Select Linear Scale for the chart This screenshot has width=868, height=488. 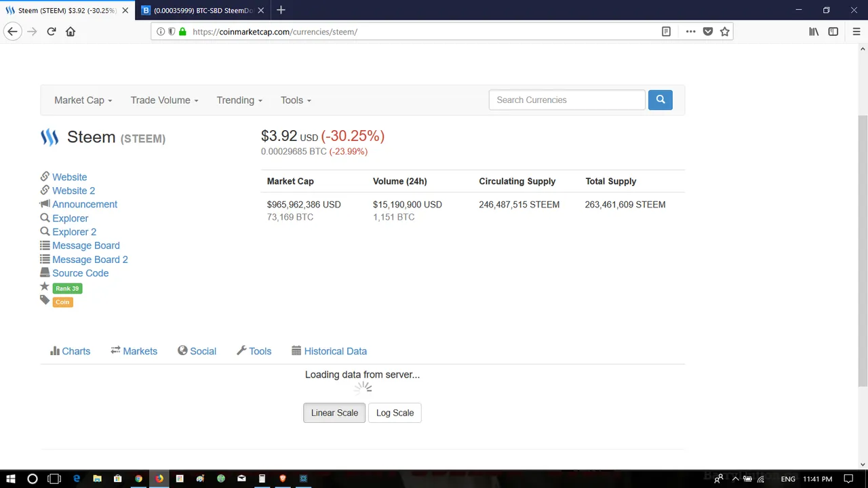click(334, 413)
